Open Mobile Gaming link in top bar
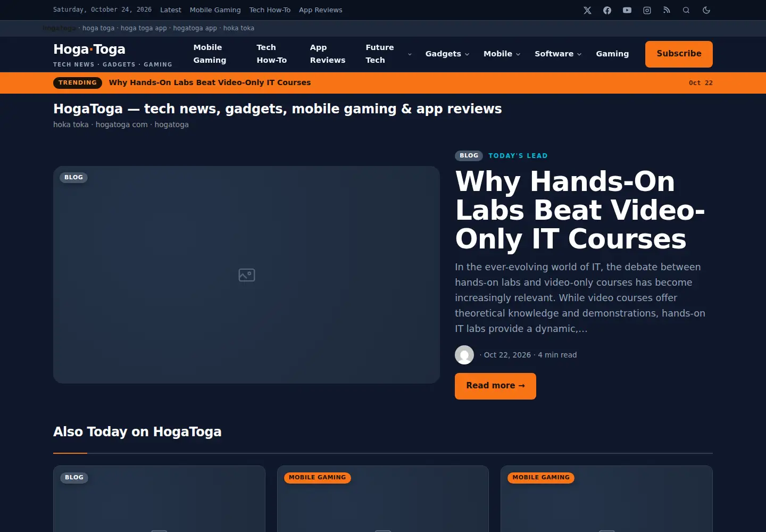The width and height of the screenshot is (766, 532). click(215, 10)
